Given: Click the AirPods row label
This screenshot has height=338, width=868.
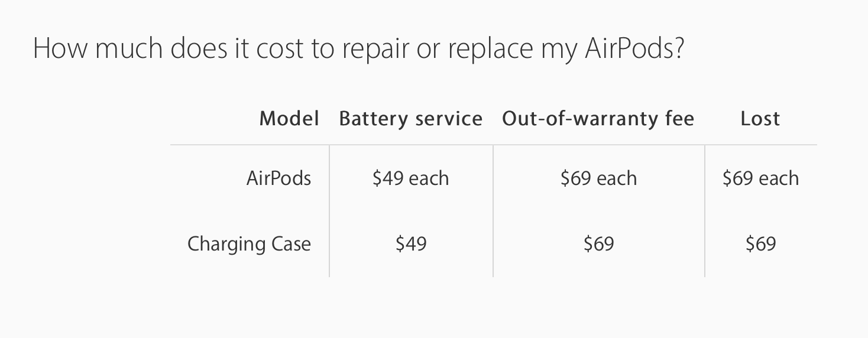Looking at the screenshot, I should tap(278, 178).
